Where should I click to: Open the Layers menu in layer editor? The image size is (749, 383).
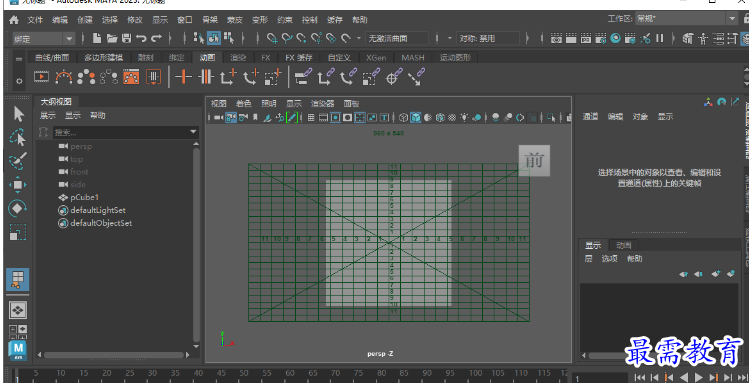[x=588, y=259]
